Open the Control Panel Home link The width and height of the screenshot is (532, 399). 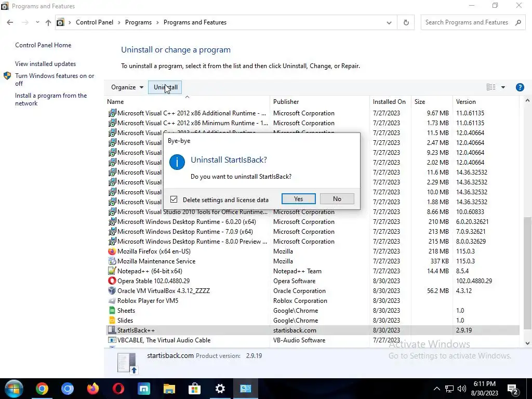[43, 45]
